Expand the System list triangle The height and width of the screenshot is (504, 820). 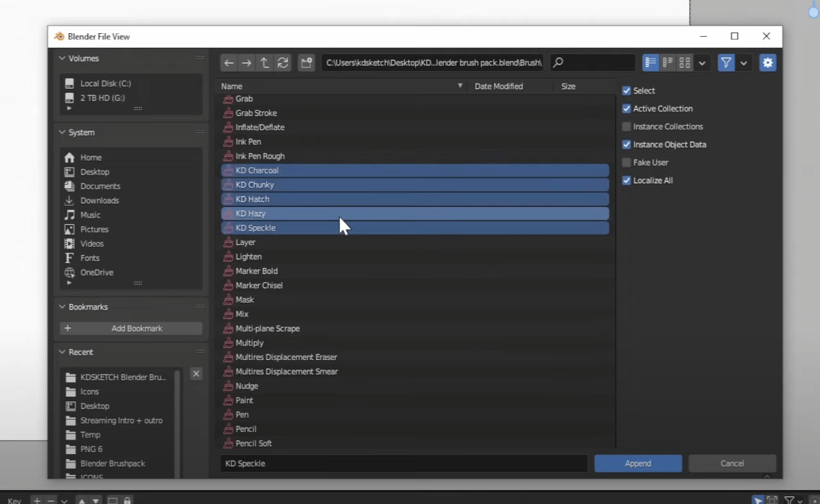(x=69, y=283)
